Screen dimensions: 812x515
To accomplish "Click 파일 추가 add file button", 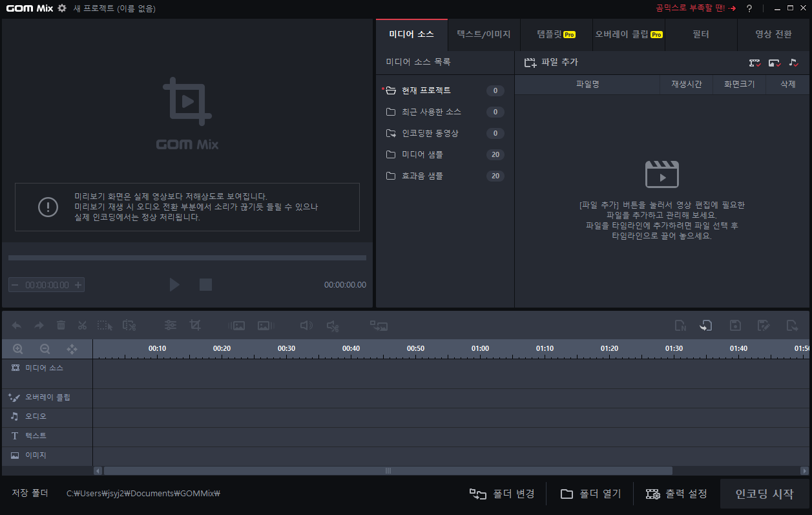I will click(551, 63).
